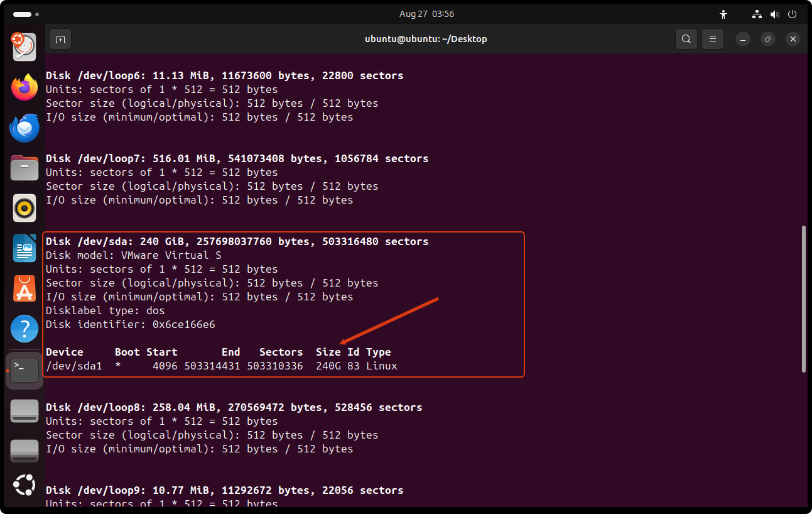Open the Activities overview pill
The image size is (812, 514).
(26, 14)
